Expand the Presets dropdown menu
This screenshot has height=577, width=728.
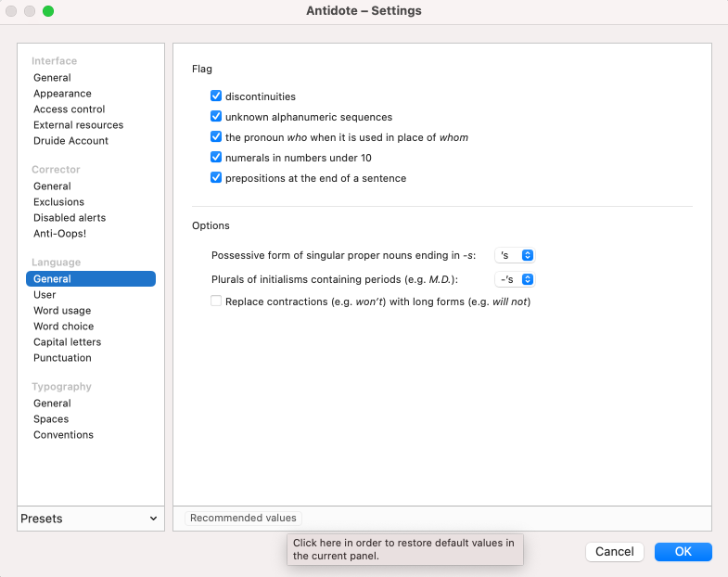point(90,519)
